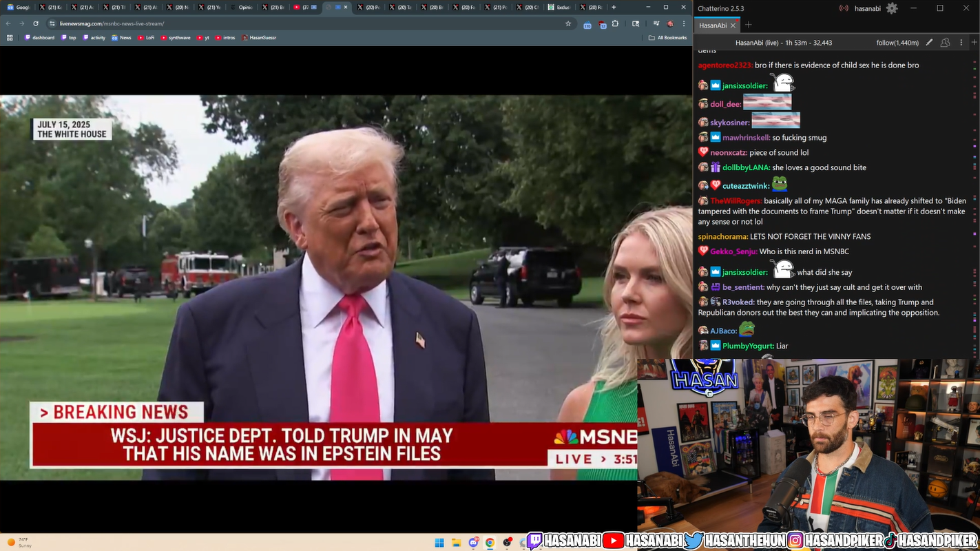
Task: Open Chrome from the taskbar
Action: [490, 542]
